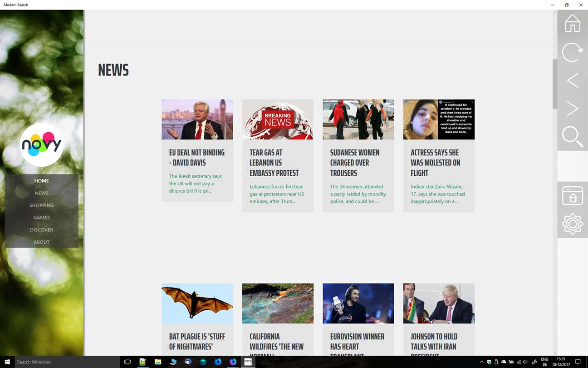
Task: Click the Breaking News thumbnail image
Action: click(278, 119)
